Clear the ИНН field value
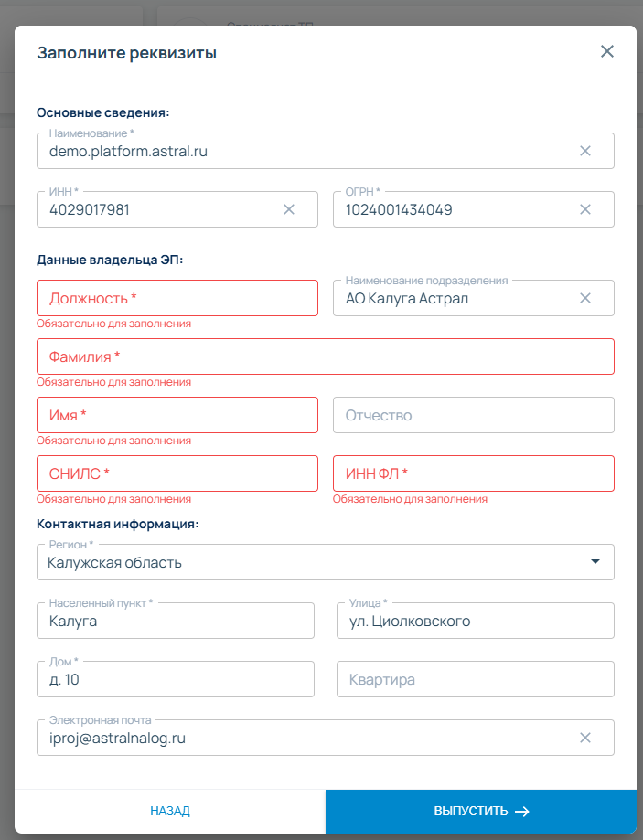This screenshot has height=840, width=643. click(x=289, y=209)
